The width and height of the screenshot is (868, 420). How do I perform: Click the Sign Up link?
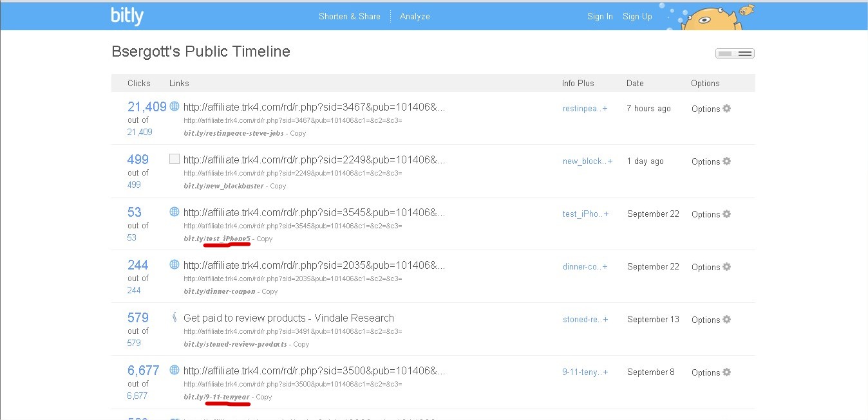[637, 17]
